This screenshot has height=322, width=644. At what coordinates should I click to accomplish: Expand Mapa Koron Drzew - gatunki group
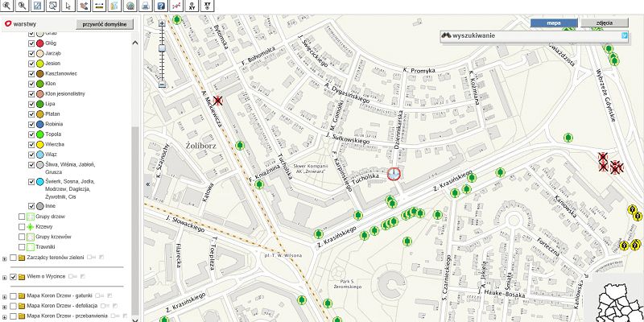5,296
